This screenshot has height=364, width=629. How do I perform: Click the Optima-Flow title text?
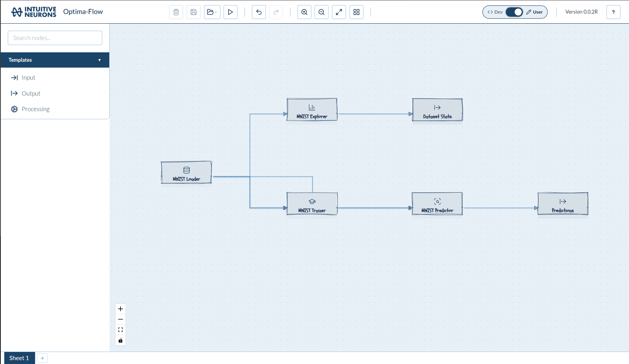click(83, 12)
